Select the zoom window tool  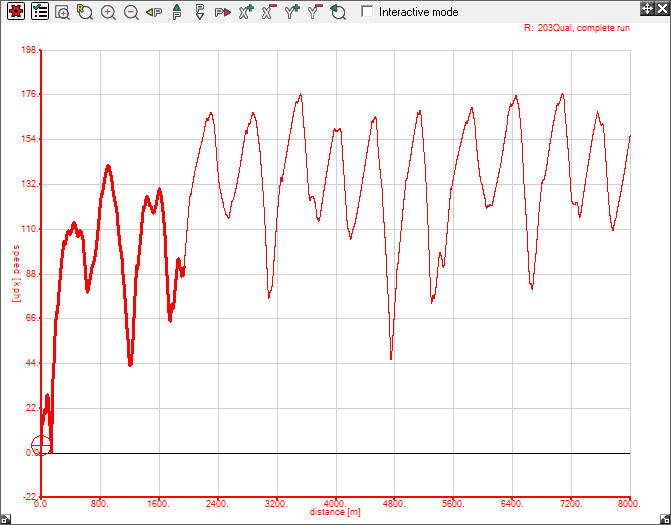coord(62,12)
